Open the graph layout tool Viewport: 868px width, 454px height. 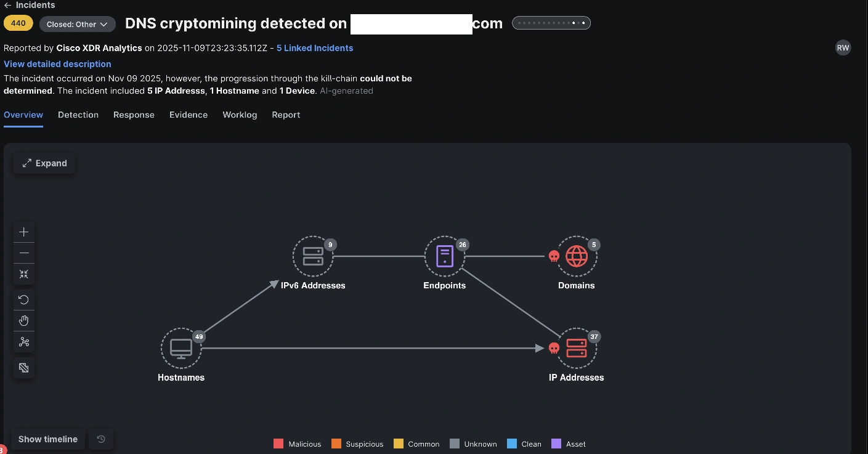(x=24, y=341)
